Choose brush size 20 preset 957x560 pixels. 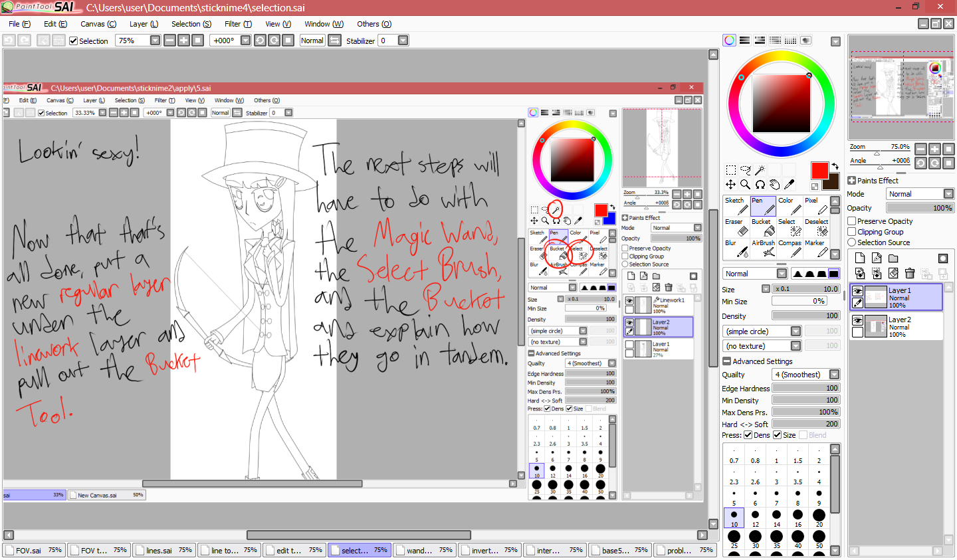pos(819,515)
